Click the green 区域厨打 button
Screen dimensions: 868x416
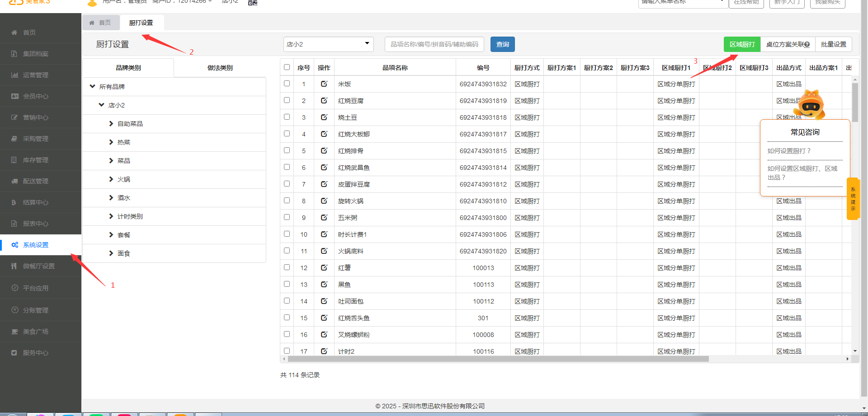point(742,44)
